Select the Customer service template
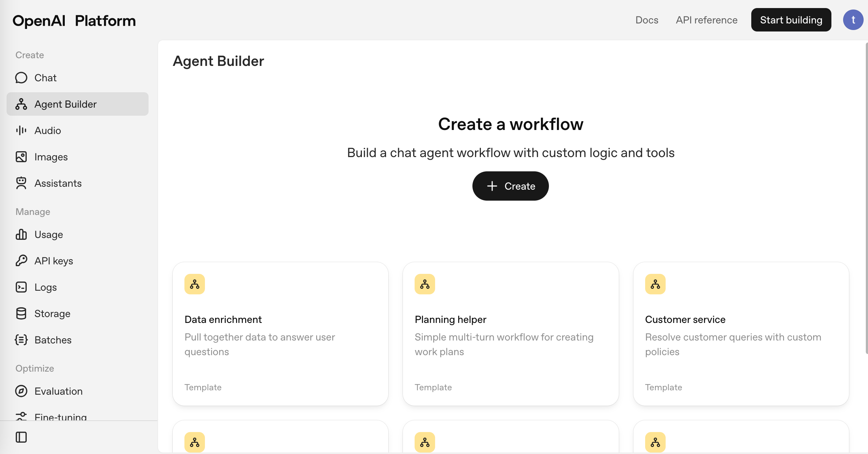Image resolution: width=868 pixels, height=454 pixels. click(x=741, y=334)
